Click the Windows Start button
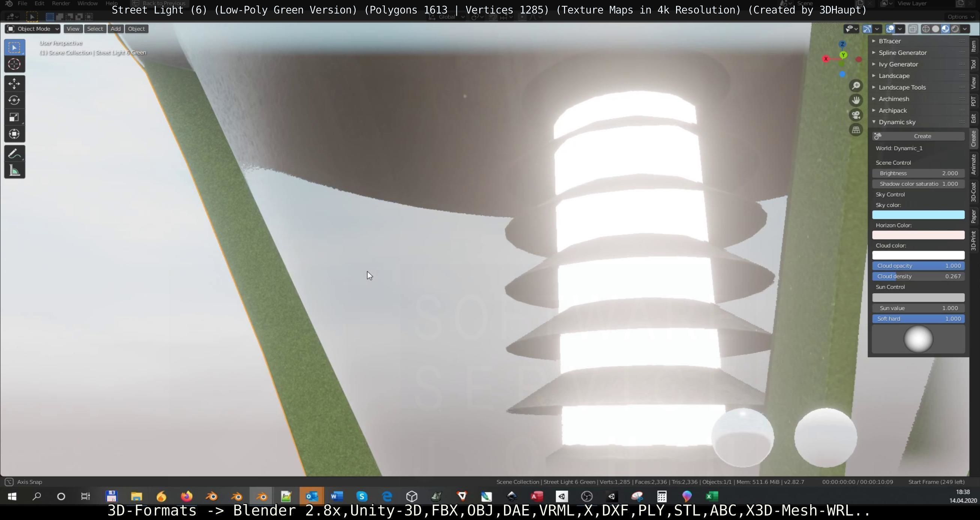The width and height of the screenshot is (980, 520). tap(12, 496)
